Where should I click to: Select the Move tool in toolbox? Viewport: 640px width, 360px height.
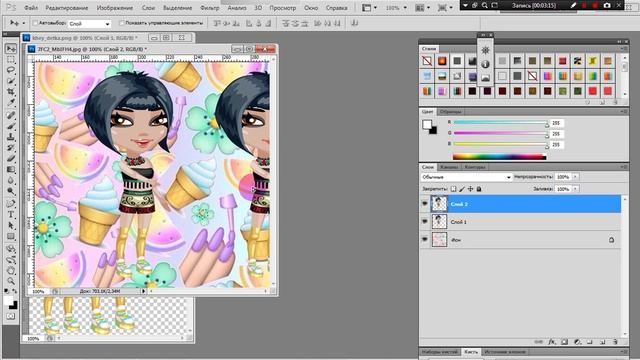[11, 49]
